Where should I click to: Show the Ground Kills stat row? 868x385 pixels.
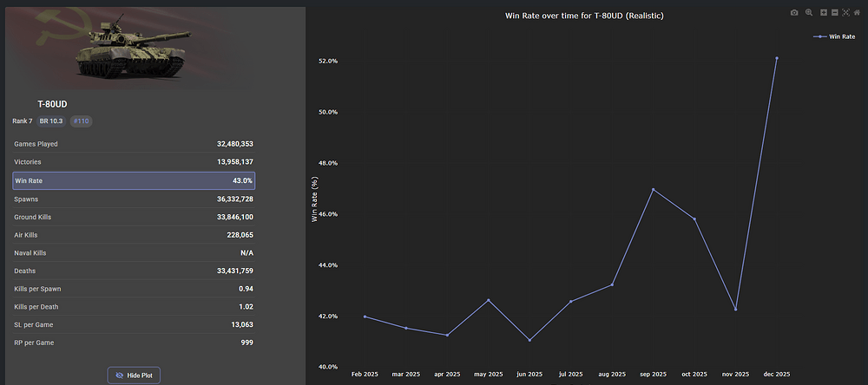(x=134, y=217)
